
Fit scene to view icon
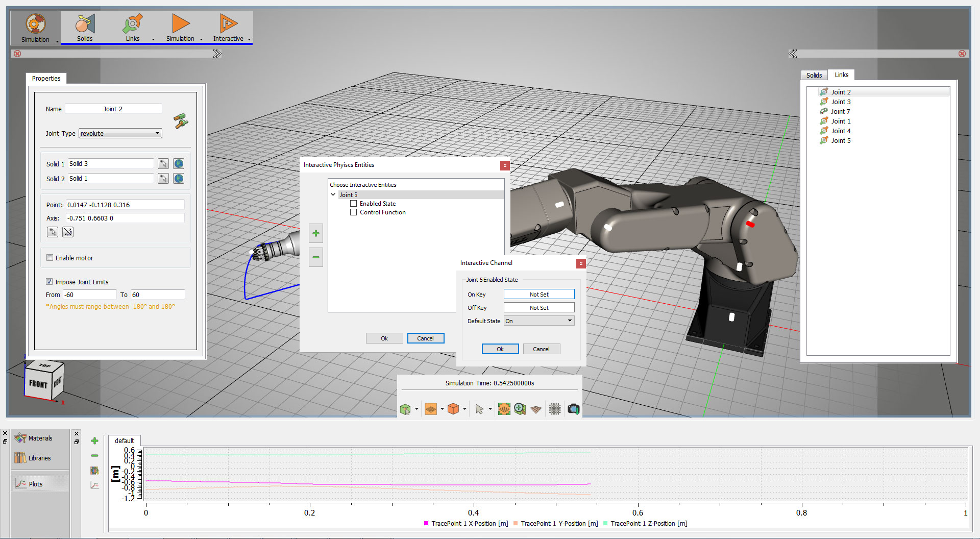[x=504, y=409]
